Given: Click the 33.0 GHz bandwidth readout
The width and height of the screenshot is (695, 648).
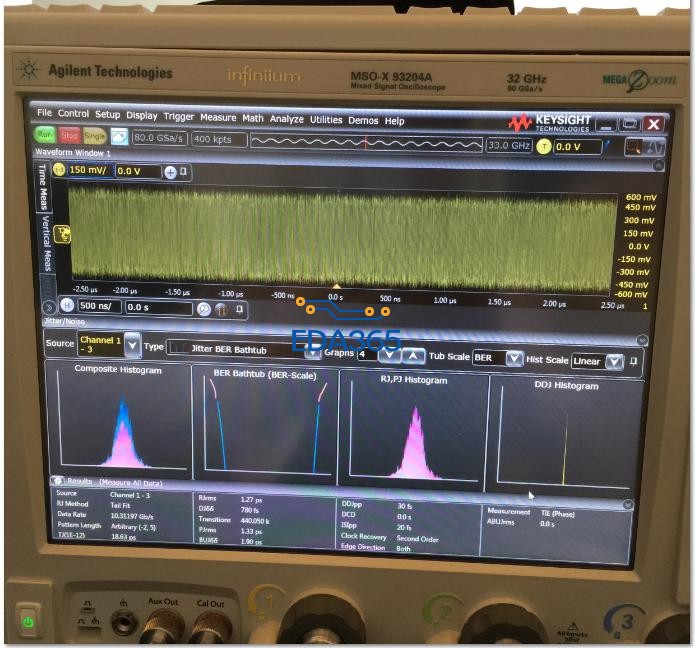Looking at the screenshot, I should pyautogui.click(x=508, y=145).
